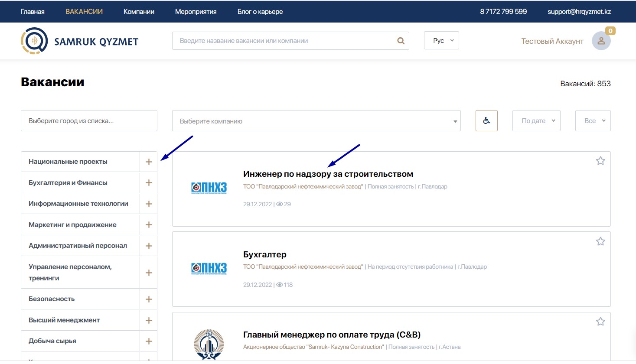Open the Выберите компанию dropdown
Viewport: 636px width, 364px height.
click(316, 120)
